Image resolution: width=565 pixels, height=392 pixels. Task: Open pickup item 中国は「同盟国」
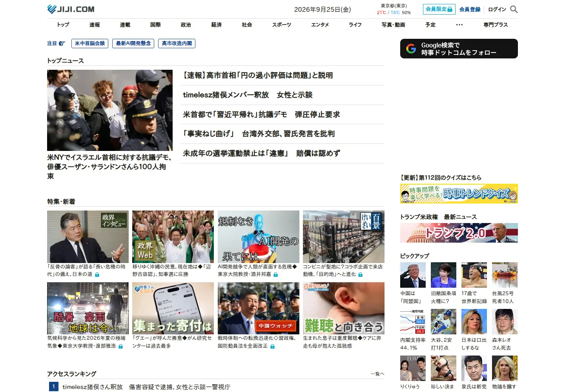[x=413, y=283]
